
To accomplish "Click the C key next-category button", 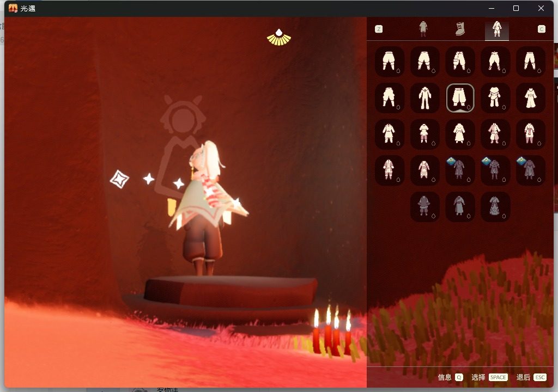I will (541, 29).
